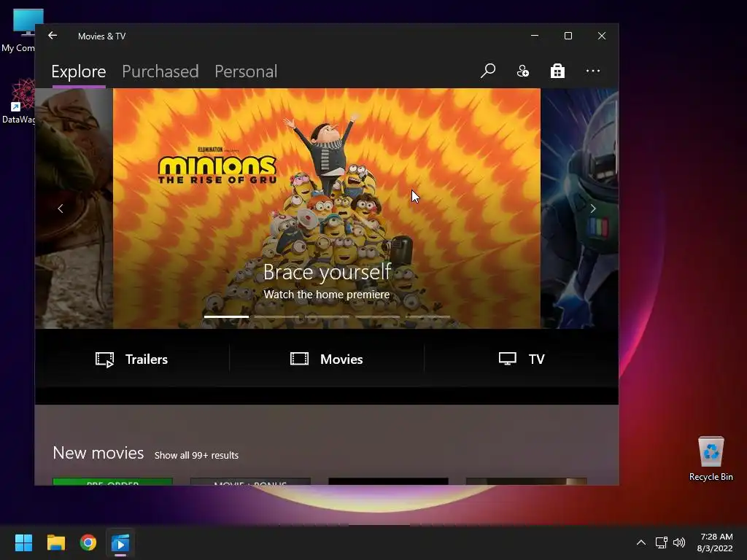Launch Google Chrome from the taskbar
This screenshot has width=747, height=560.
pyautogui.click(x=88, y=542)
